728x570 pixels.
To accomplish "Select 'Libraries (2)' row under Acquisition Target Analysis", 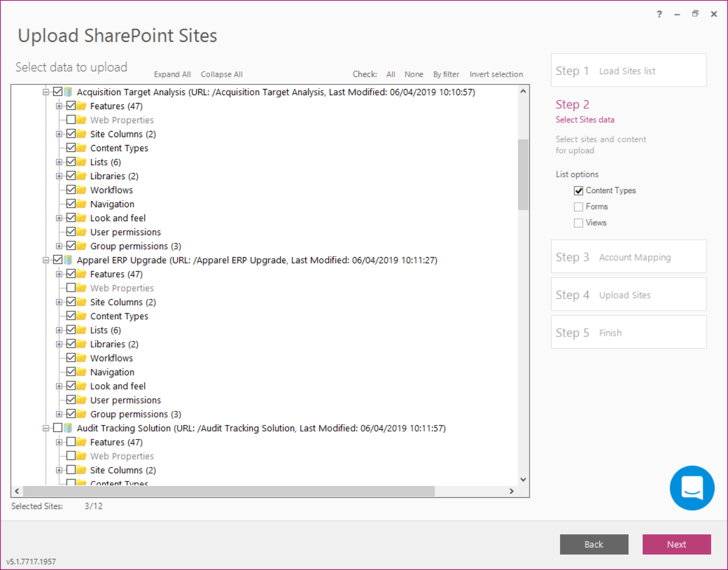I will click(x=114, y=176).
